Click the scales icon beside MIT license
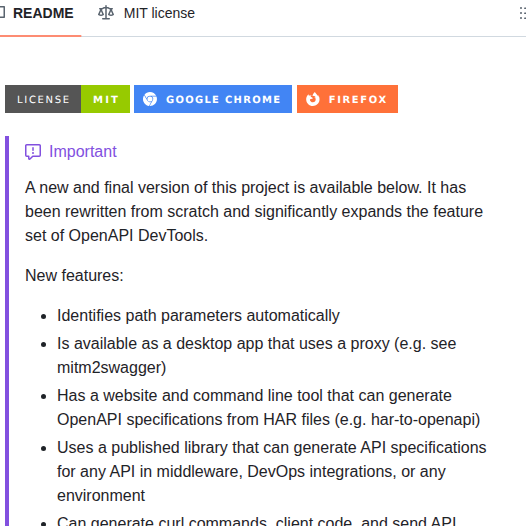This screenshot has height=526, width=526. point(106,13)
